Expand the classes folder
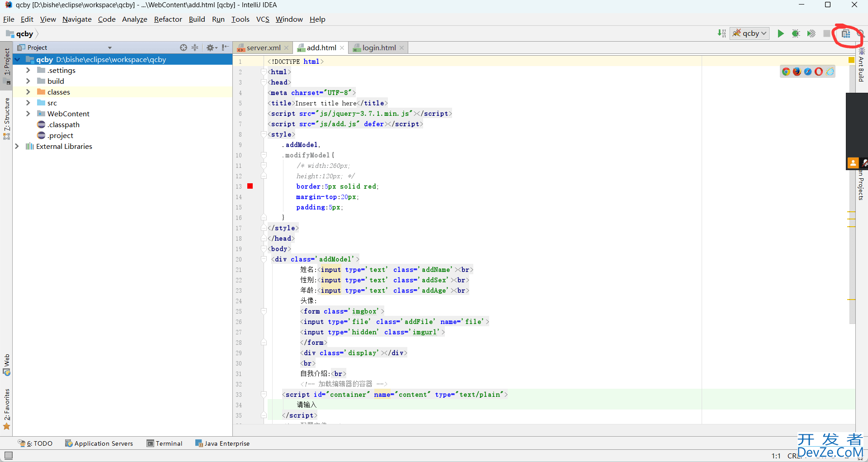The height and width of the screenshot is (462, 868). 28,92
